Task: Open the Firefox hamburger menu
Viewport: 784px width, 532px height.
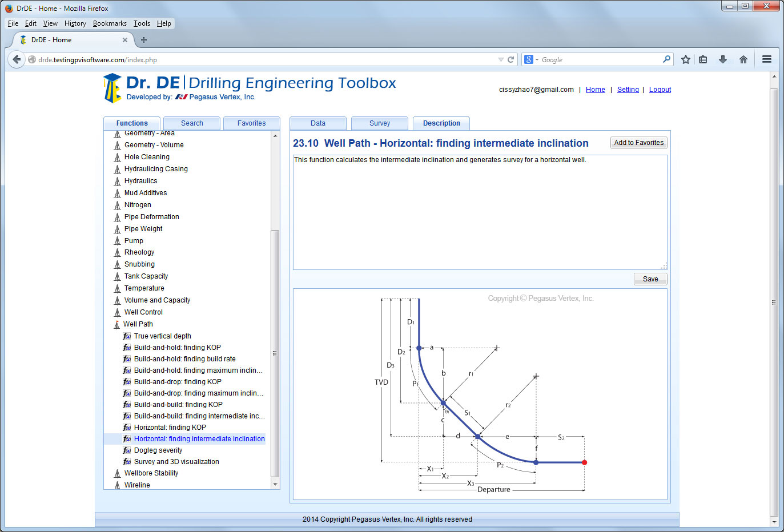Action: pyautogui.click(x=767, y=59)
